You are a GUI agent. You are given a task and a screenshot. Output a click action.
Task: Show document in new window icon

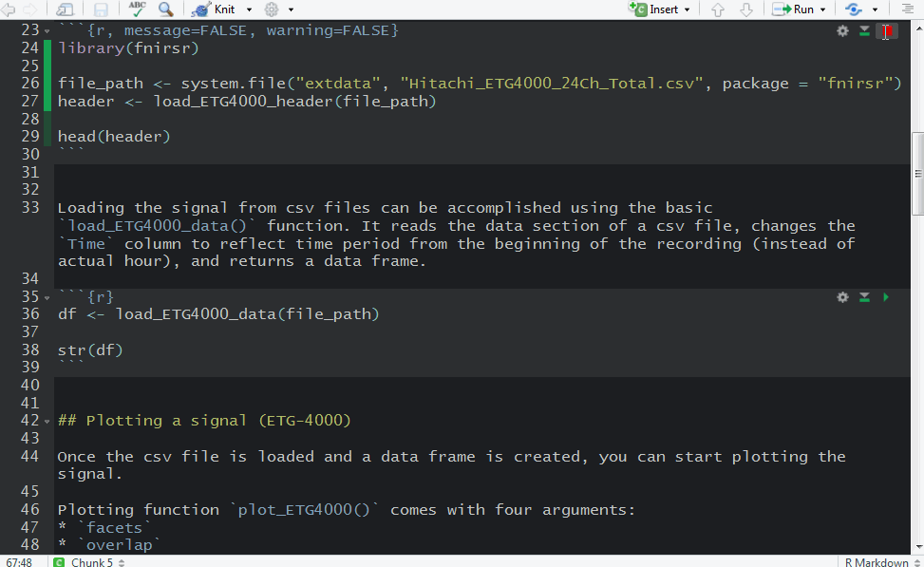(65, 9)
